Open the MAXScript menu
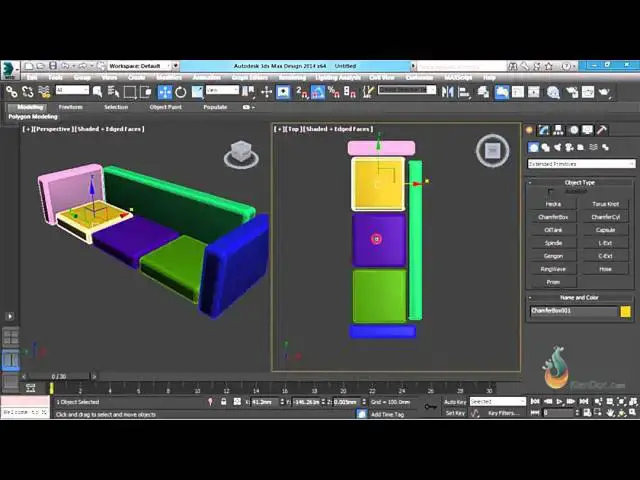Viewport: 640px width, 480px height. click(458, 78)
